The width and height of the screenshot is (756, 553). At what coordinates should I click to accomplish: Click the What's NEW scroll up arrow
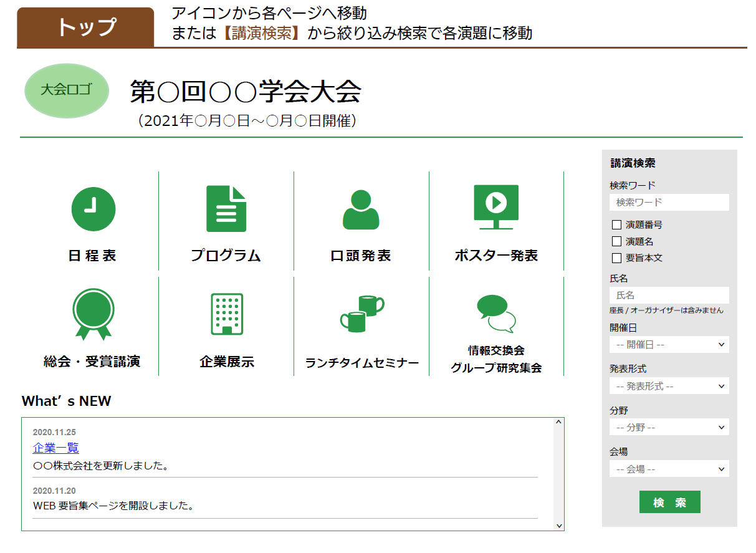(x=558, y=423)
